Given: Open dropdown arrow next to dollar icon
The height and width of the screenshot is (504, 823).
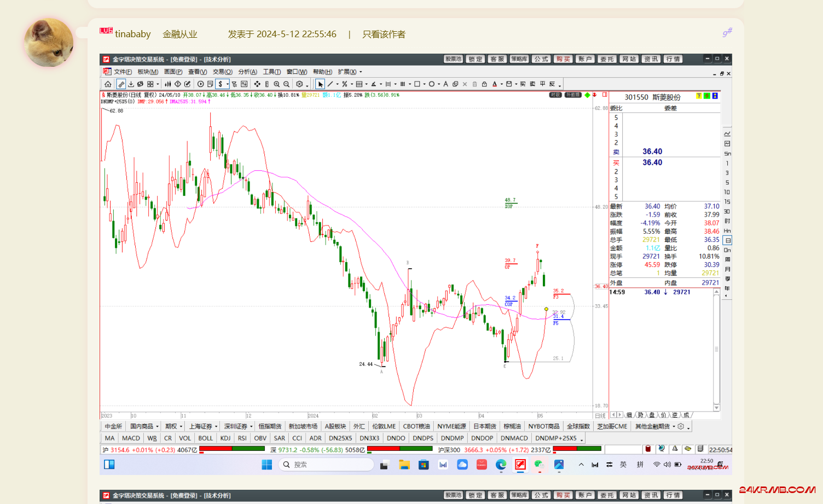Looking at the screenshot, I should pos(228,84).
